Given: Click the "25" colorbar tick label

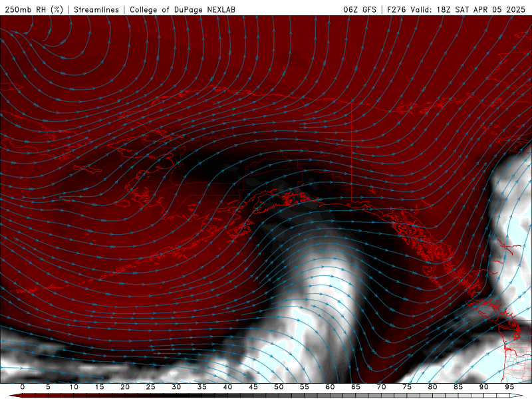Looking at the screenshot, I should pos(151,387).
